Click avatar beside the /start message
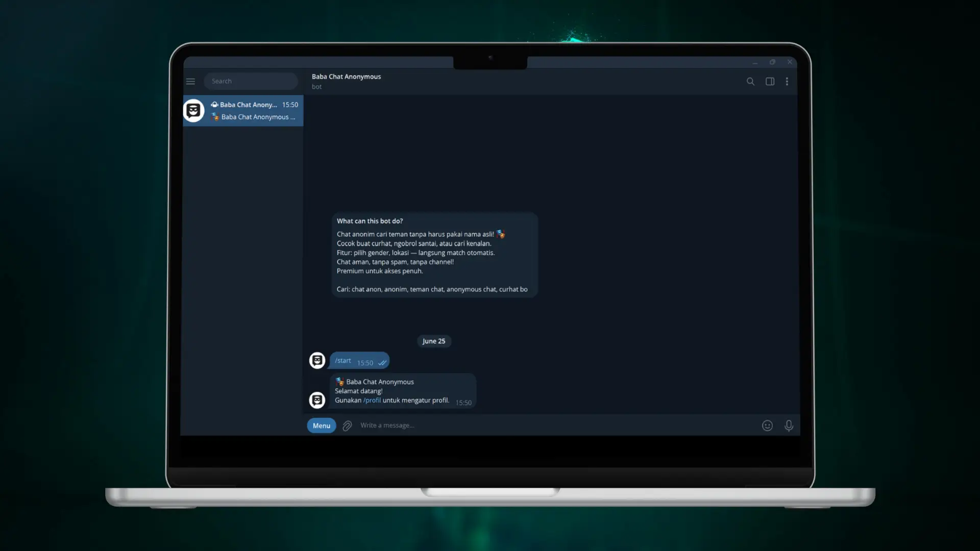Image resolution: width=980 pixels, height=551 pixels. coord(317,360)
